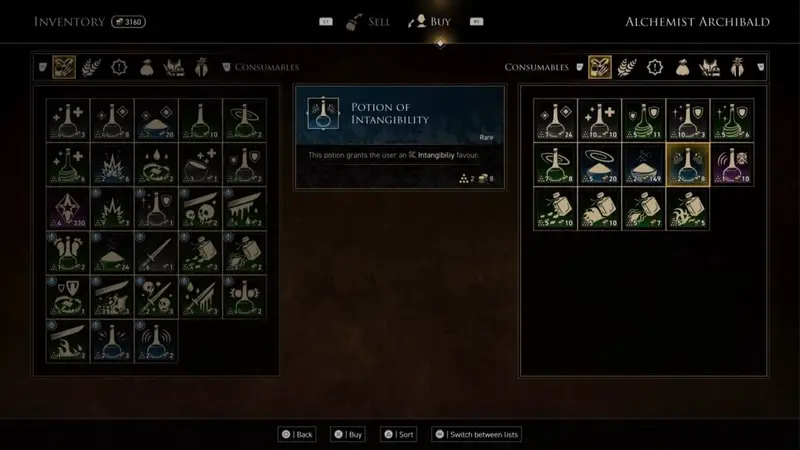Select clothing dress filter in inventory panel
This screenshot has width=800, height=450.
tap(202, 67)
